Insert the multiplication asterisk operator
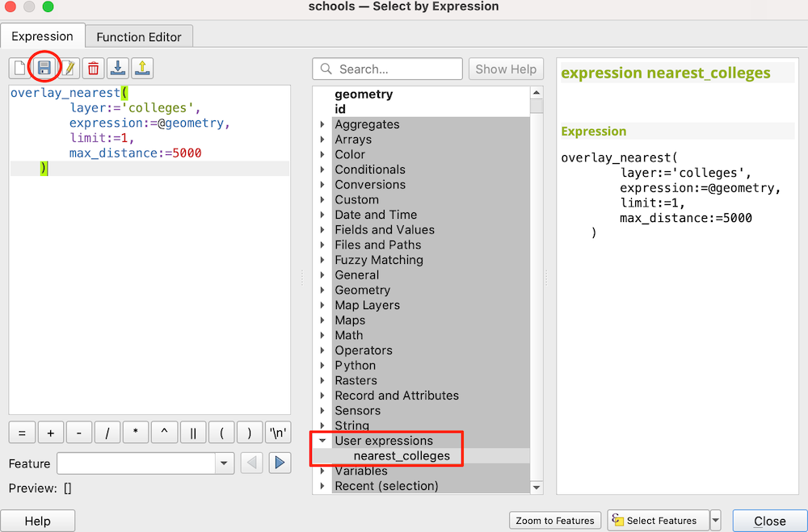This screenshot has height=532, width=808. coord(136,433)
